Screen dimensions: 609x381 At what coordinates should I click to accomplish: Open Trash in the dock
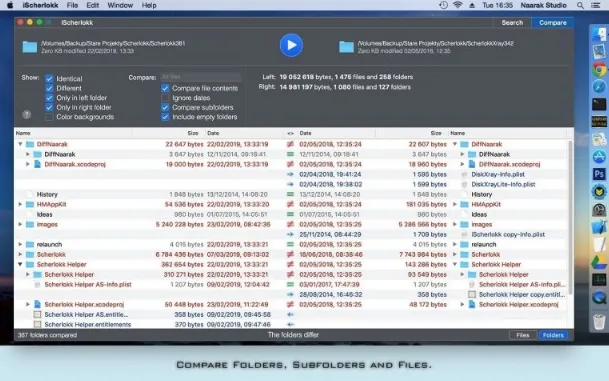pos(599,322)
